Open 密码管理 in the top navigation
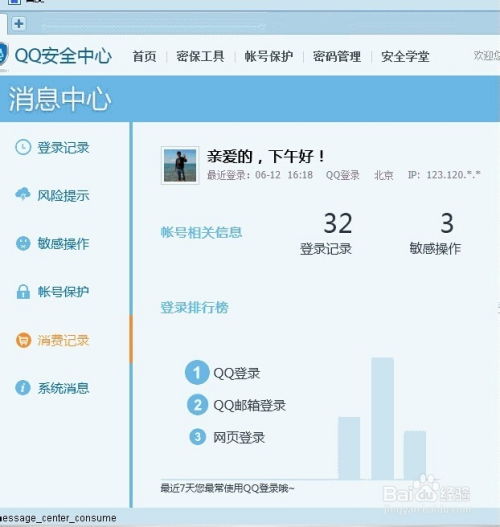The height and width of the screenshot is (527, 500). [x=337, y=56]
